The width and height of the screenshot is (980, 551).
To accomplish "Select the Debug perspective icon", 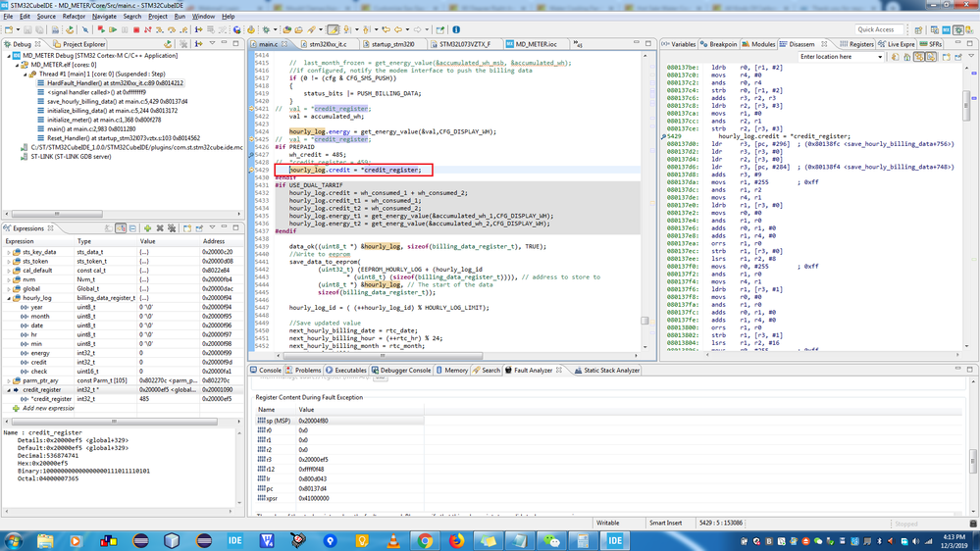I will coord(958,29).
